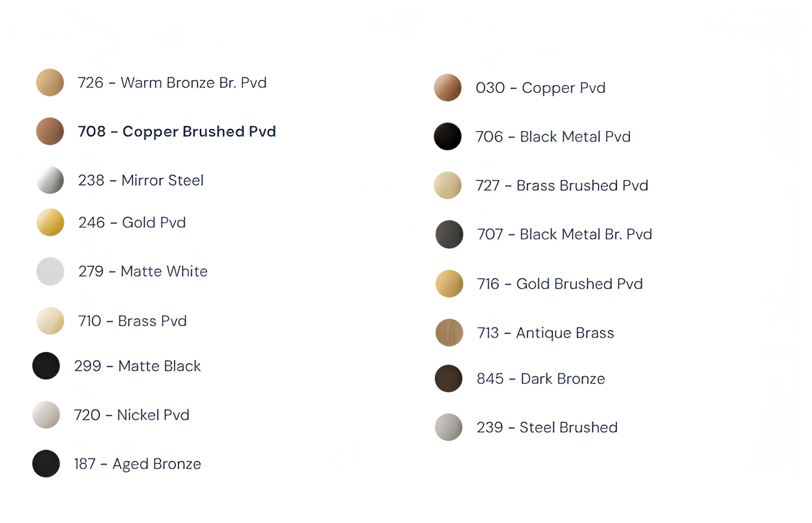Select the Brass Brushed Pvd swatch
The width and height of the screenshot is (812, 523).
point(448,185)
